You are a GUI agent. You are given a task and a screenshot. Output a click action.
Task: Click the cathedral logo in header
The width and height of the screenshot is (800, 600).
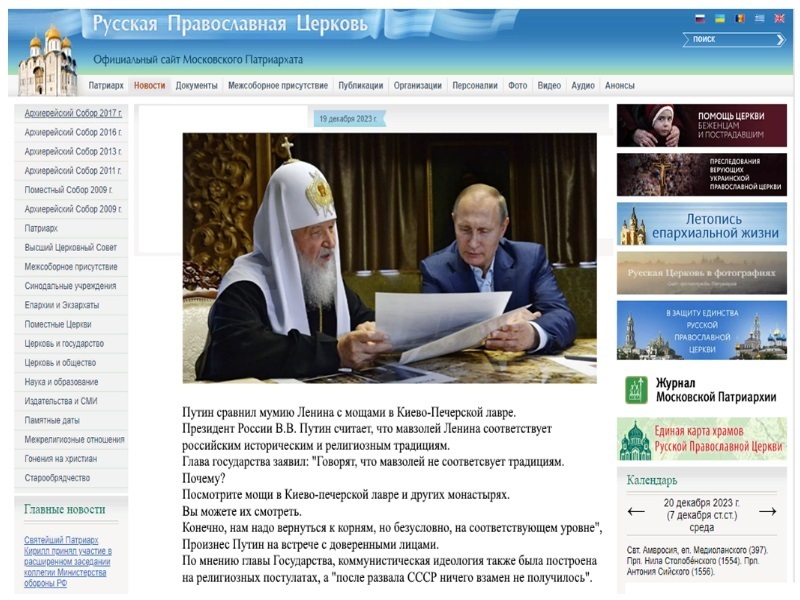click(x=46, y=60)
